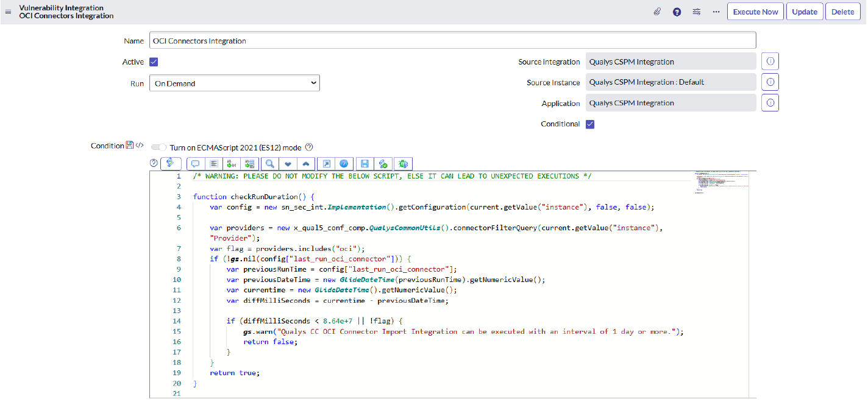Open the hamburger form context menu

(9, 12)
